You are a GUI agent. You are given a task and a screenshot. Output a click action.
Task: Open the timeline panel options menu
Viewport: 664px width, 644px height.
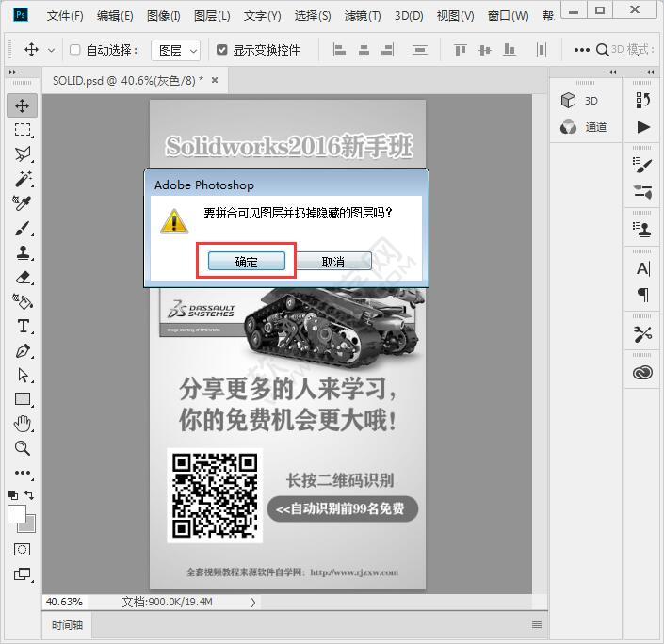click(x=537, y=624)
